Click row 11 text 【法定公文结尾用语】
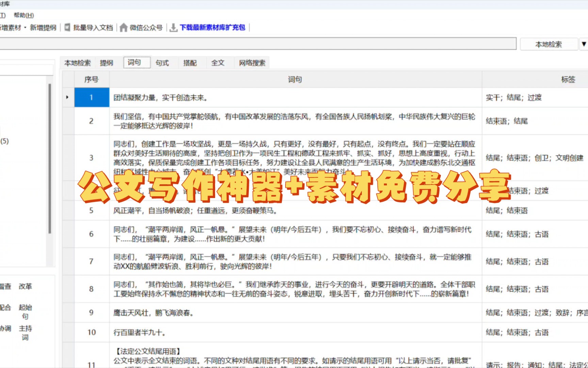The height and width of the screenshot is (368, 588). 148,351
